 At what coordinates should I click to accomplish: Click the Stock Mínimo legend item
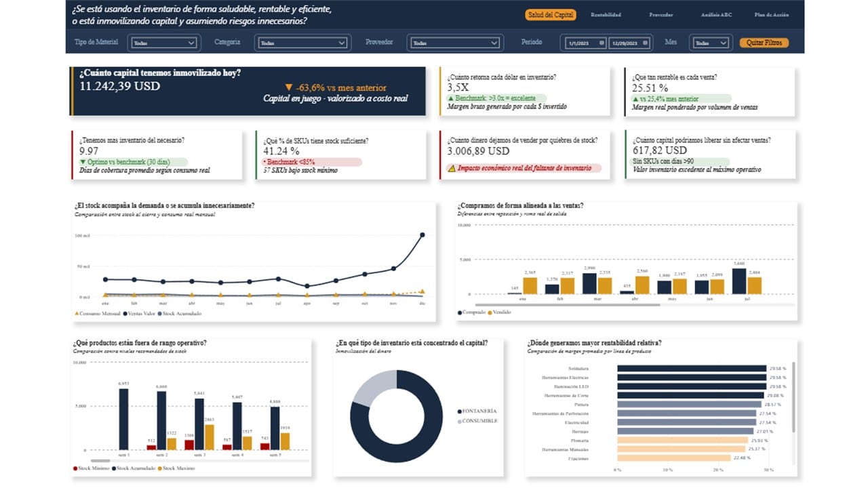click(x=92, y=468)
